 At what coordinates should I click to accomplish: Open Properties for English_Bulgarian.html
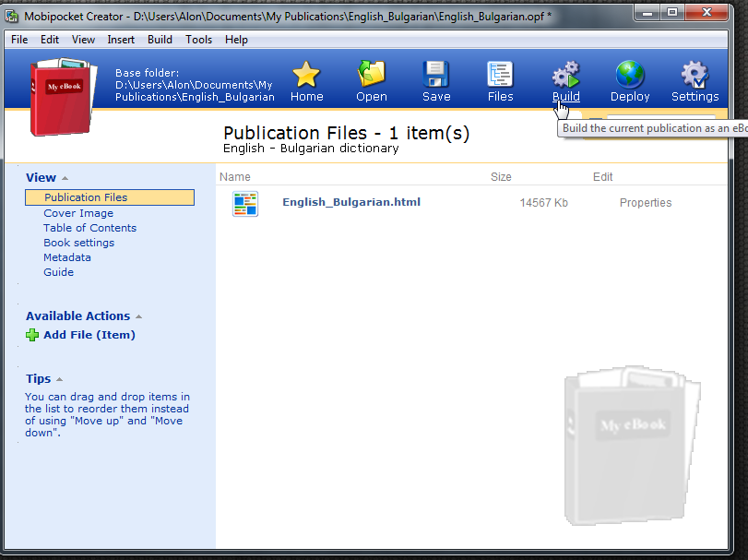pos(646,203)
